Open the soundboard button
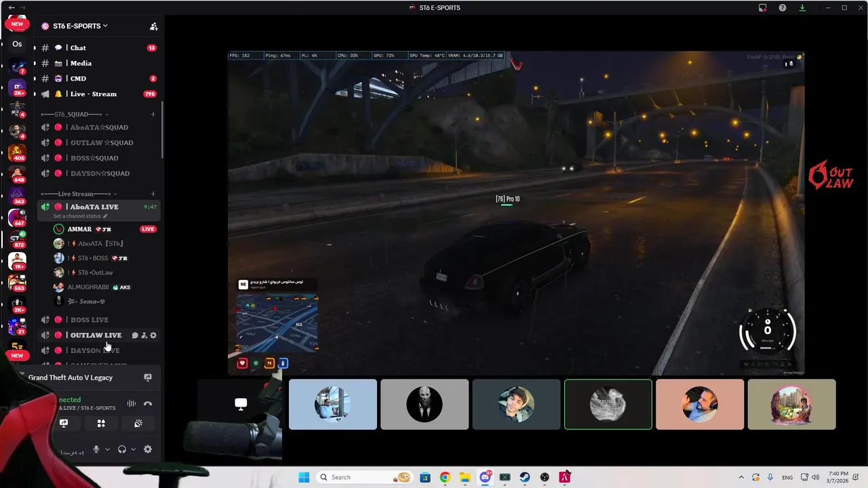This screenshot has width=868, height=488. click(x=138, y=423)
